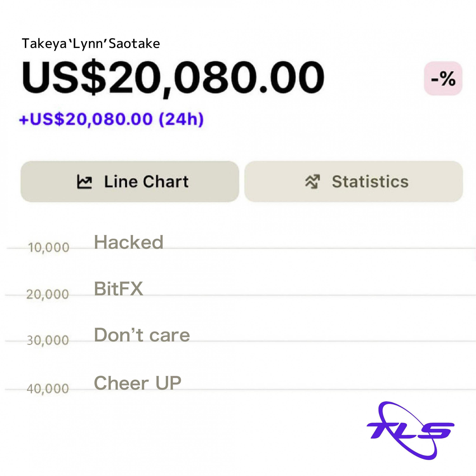Click the Takeya 'Lynn' Saotake account name
Screen dimensions: 476x476
[x=91, y=44]
